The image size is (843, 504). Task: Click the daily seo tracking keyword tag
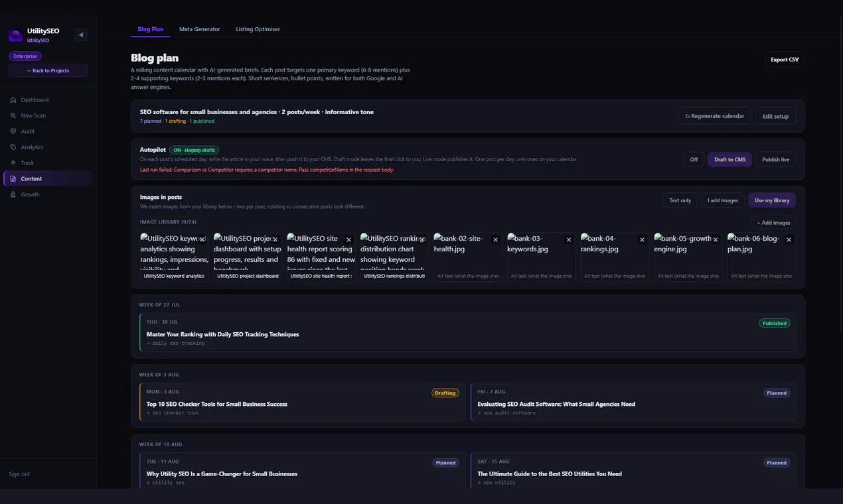coord(176,344)
